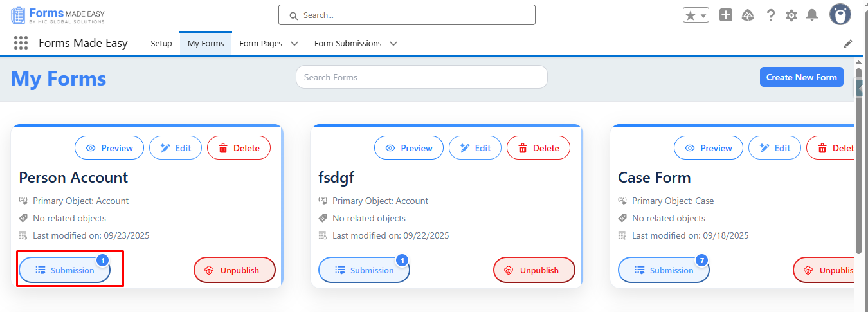Click the vertical page scrollbar
The image size is (868, 312).
coord(858,161)
